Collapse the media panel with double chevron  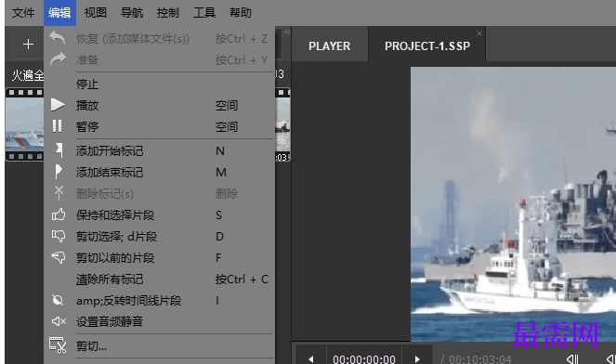pos(287,32)
